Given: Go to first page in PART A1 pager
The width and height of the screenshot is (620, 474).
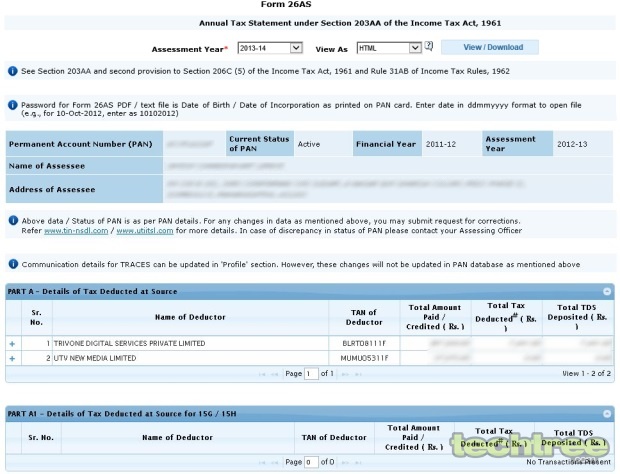Looking at the screenshot, I should click(262, 462).
